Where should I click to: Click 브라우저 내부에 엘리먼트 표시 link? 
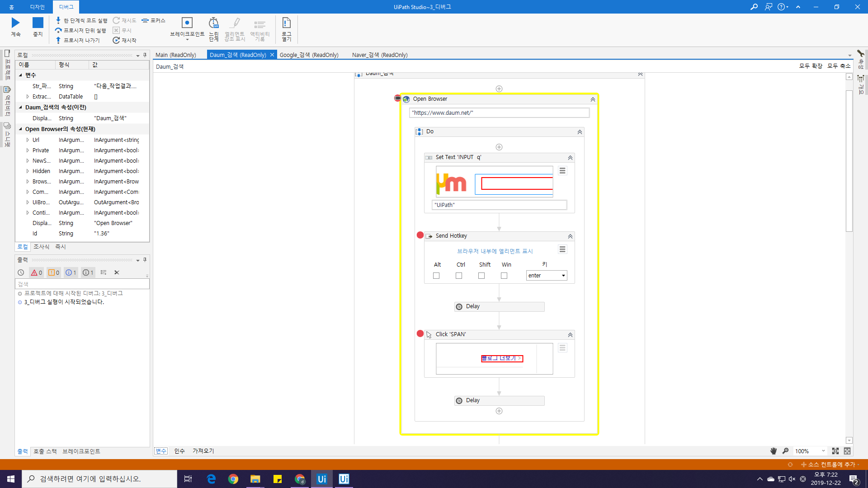coord(495,251)
